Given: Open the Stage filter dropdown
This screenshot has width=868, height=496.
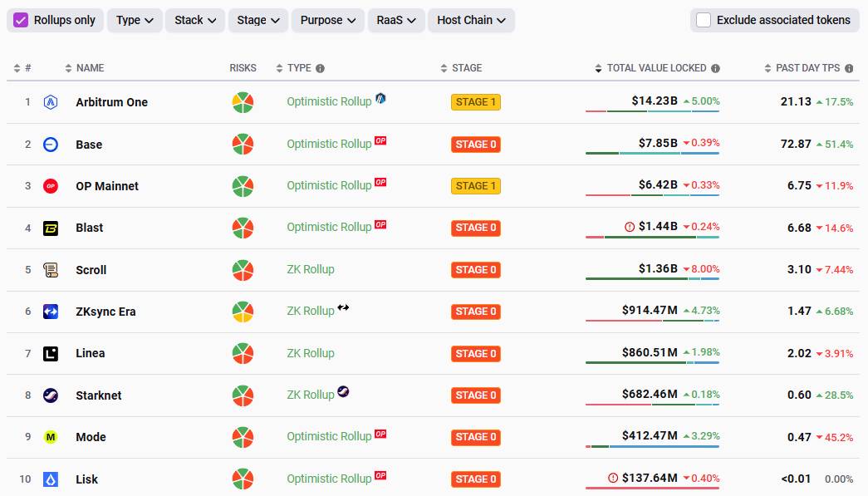Looking at the screenshot, I should 258,21.
